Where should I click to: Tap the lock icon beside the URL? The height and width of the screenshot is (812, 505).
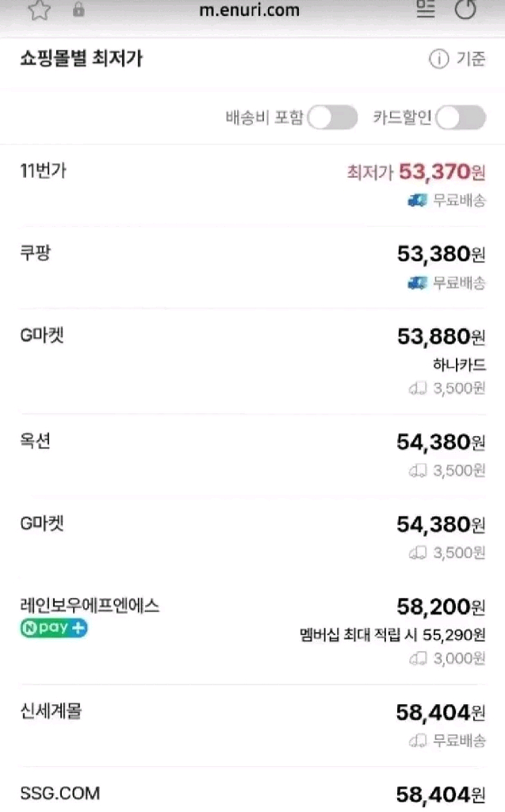[78, 10]
